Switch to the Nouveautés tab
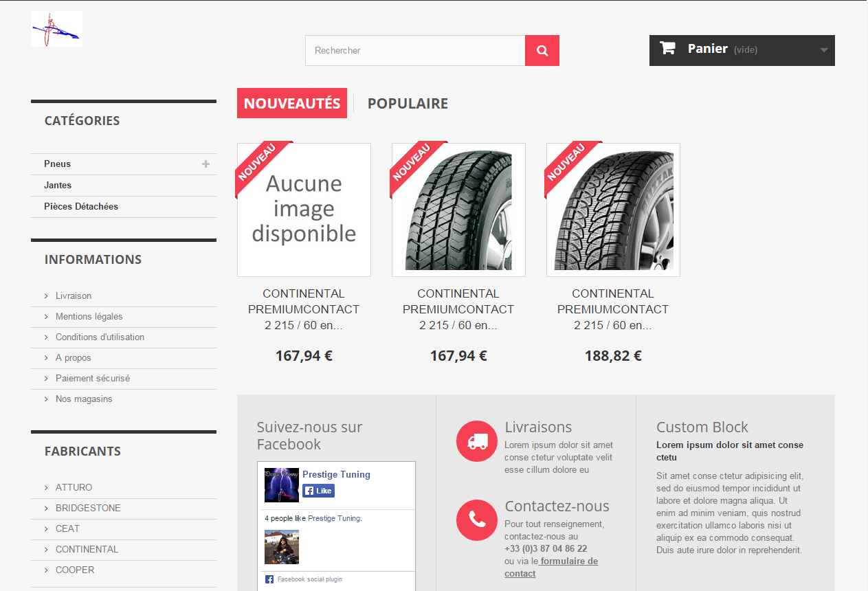This screenshot has height=591, width=868. click(x=292, y=103)
